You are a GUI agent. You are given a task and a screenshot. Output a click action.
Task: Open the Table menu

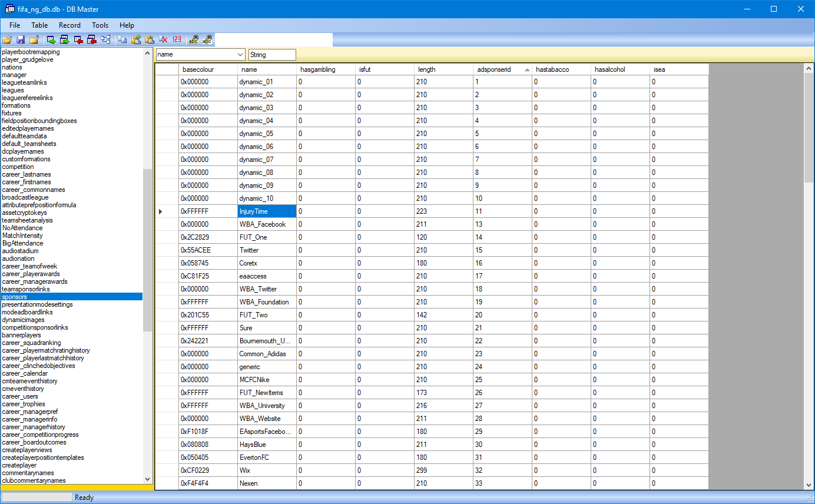click(39, 25)
